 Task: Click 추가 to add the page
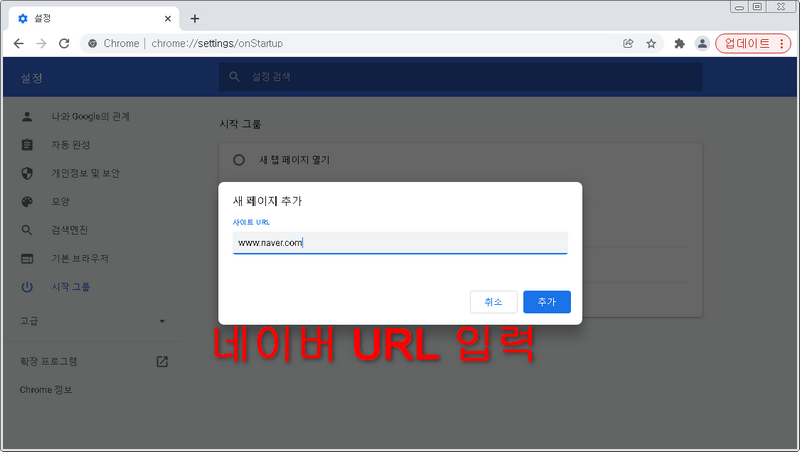[x=547, y=302]
